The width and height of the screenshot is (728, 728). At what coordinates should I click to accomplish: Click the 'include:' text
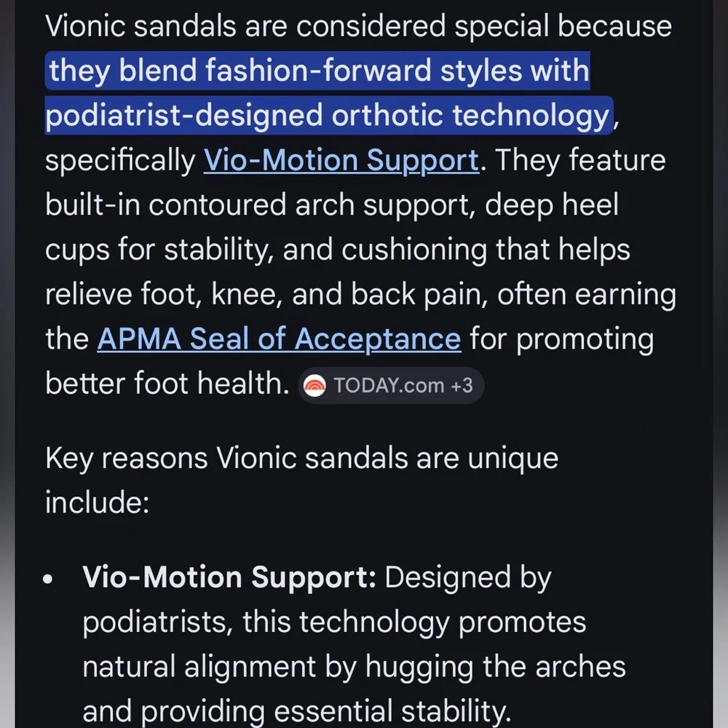pos(98,502)
